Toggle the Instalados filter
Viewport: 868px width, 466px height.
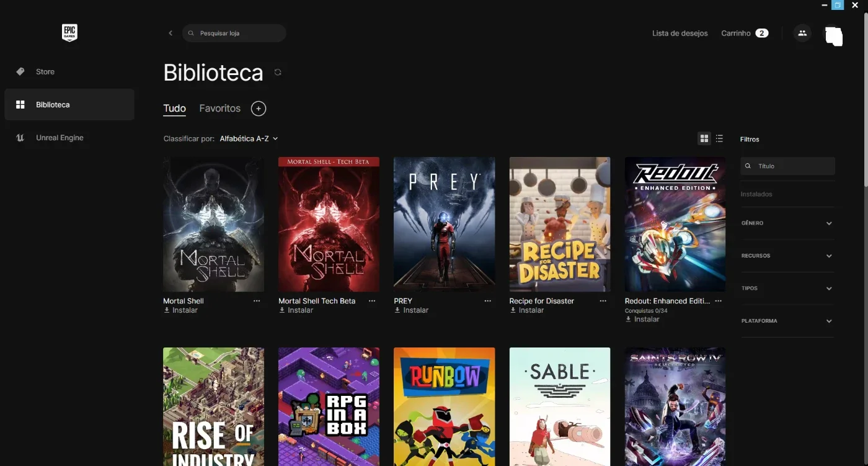pyautogui.click(x=756, y=194)
